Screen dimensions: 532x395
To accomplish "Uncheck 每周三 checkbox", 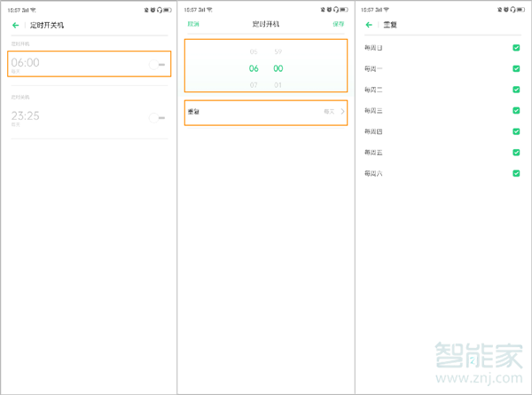I will [516, 110].
